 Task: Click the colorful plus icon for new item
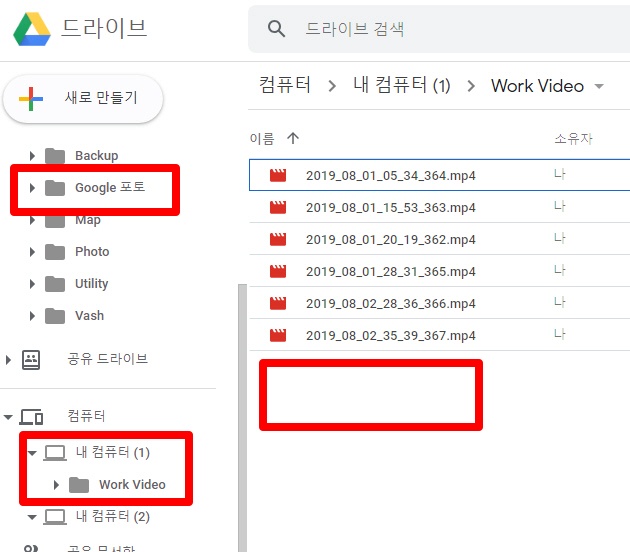31,99
